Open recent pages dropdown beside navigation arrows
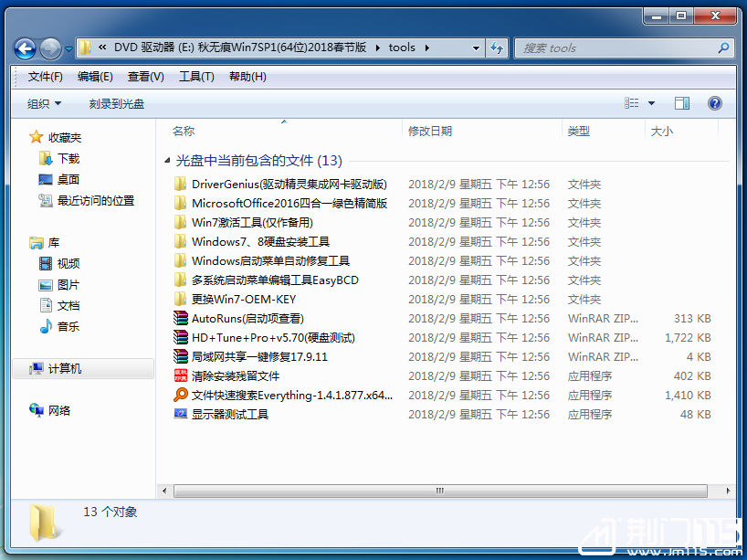Viewport: 747px width, 560px height. tap(68, 48)
